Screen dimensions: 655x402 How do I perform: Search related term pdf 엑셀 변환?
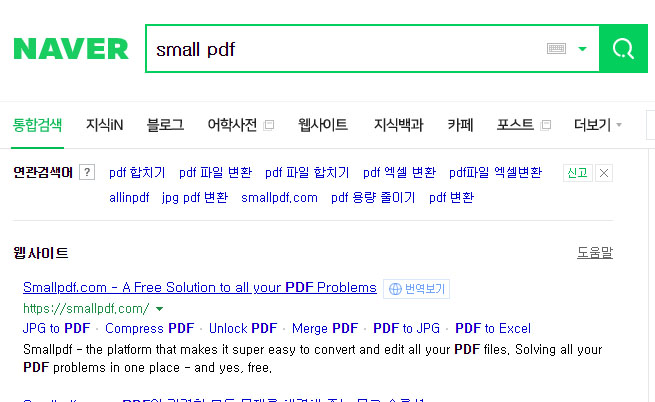(x=399, y=173)
